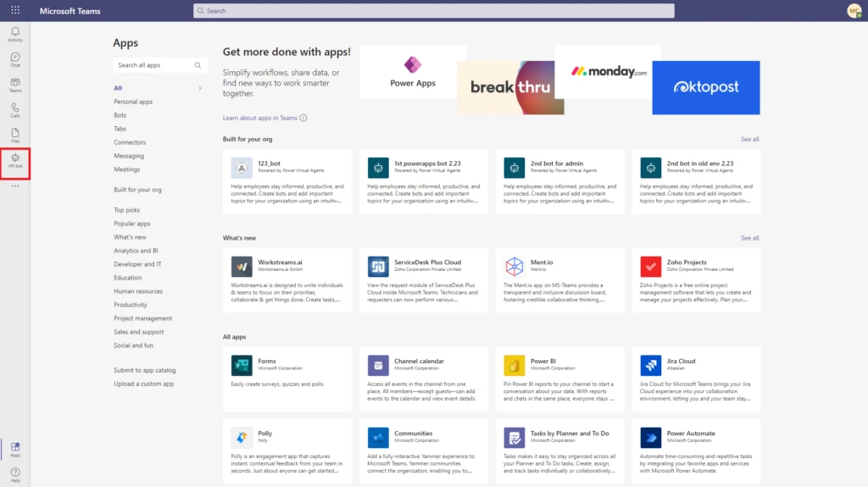Open Chat from the left rail
The image size is (868, 487).
coord(15,60)
